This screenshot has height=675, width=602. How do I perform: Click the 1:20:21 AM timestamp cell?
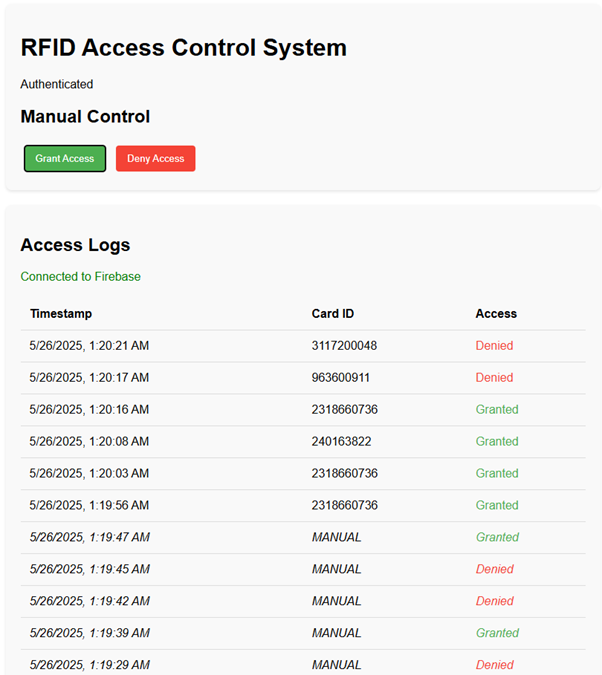point(89,346)
